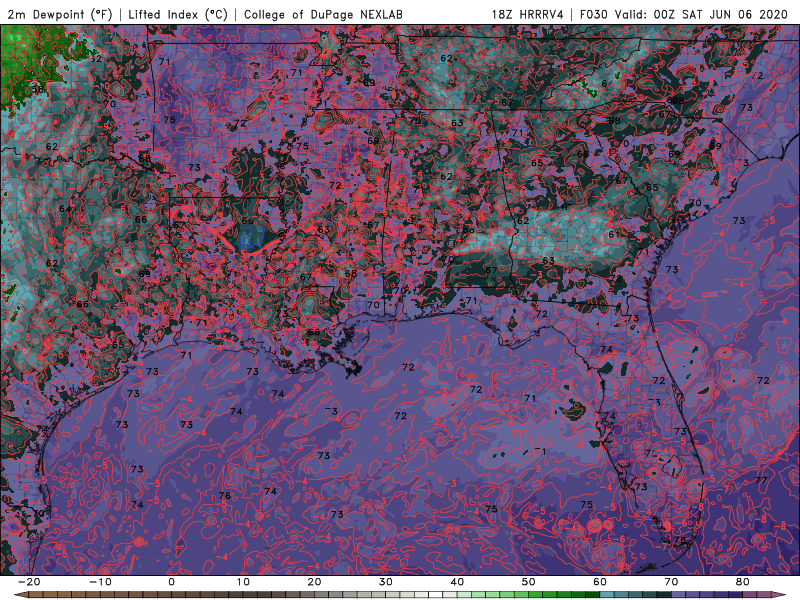
Task: Click the -20 label on the color scale
Action: point(29,582)
